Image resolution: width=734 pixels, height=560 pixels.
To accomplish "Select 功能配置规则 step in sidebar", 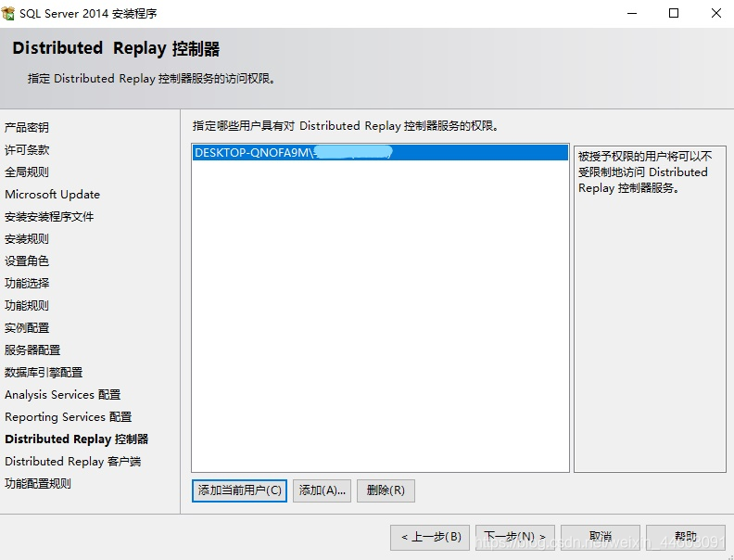I will (x=38, y=484).
